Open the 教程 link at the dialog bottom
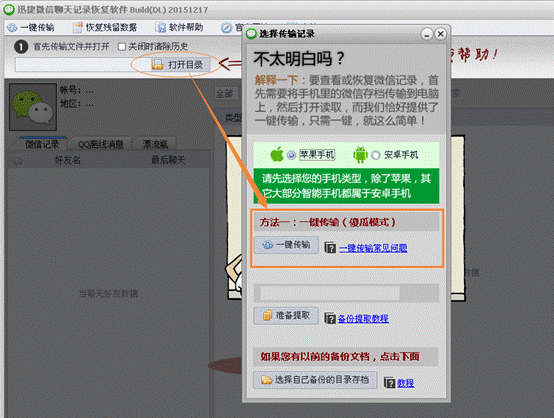This screenshot has width=554, height=418. pos(406,383)
